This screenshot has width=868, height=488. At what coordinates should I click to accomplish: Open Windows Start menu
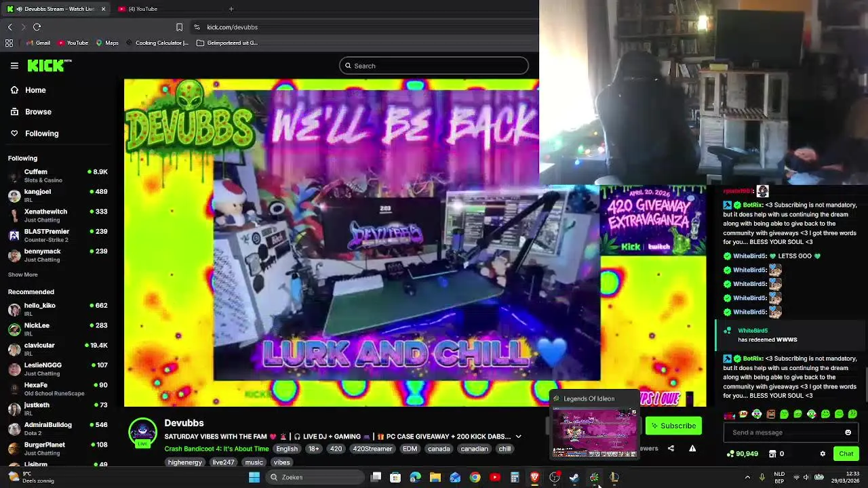[254, 477]
